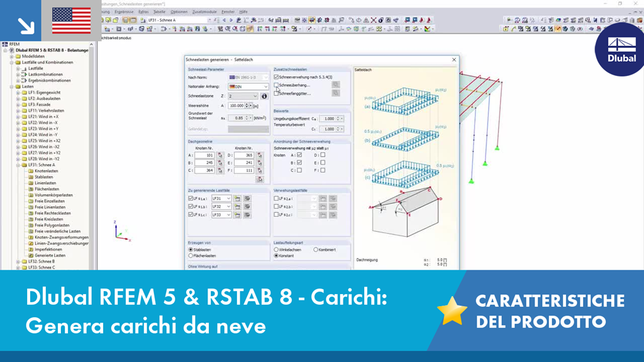The image size is (644, 362).
Task: Edit load case icon beside LF31
Action: (247, 199)
